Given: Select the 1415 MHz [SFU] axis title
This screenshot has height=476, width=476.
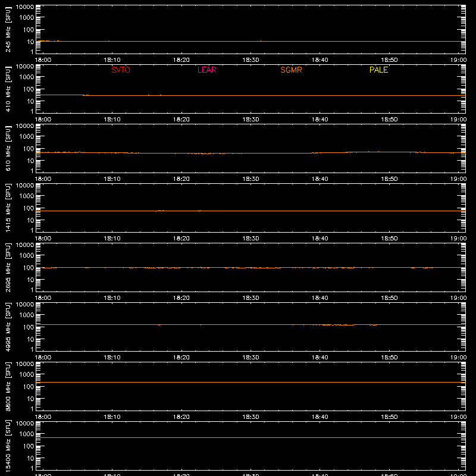Looking at the screenshot, I should (x=8, y=208).
